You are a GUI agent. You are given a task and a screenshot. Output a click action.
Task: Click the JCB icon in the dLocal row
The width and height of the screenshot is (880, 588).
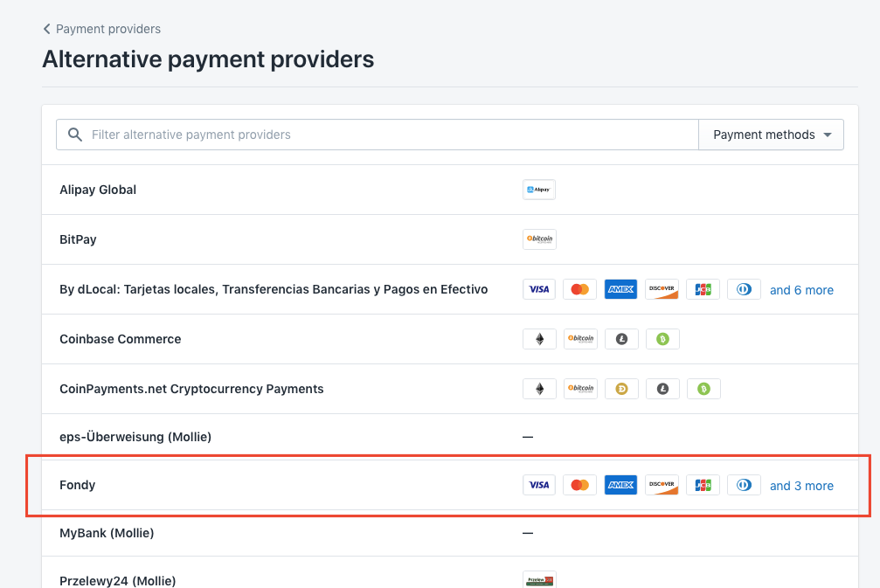(703, 289)
